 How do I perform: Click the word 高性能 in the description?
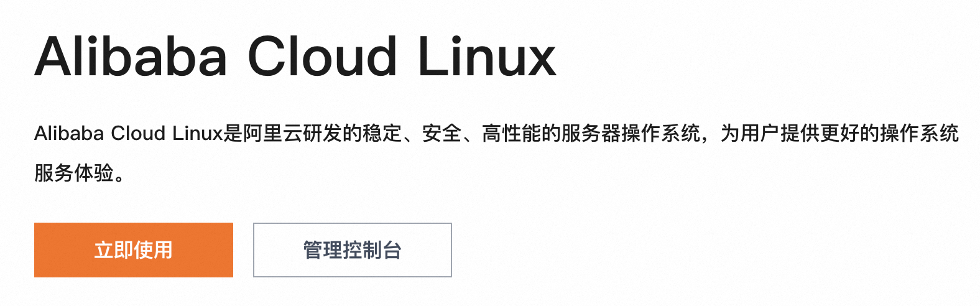click(511, 133)
